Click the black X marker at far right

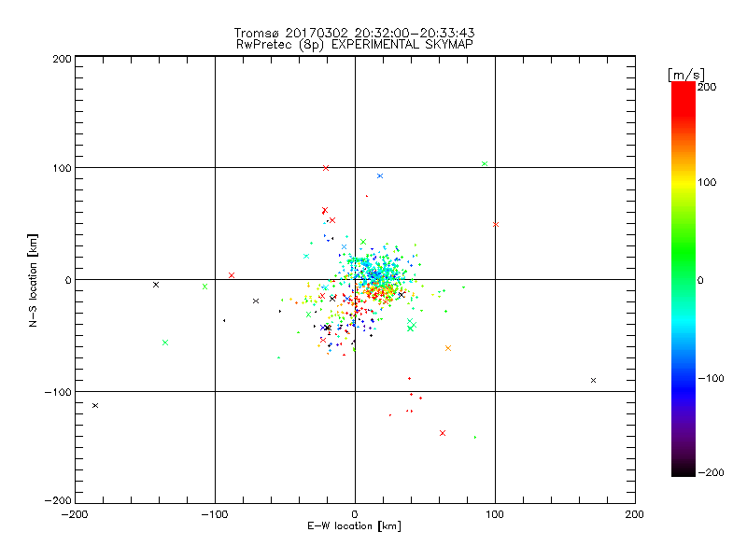[593, 380]
